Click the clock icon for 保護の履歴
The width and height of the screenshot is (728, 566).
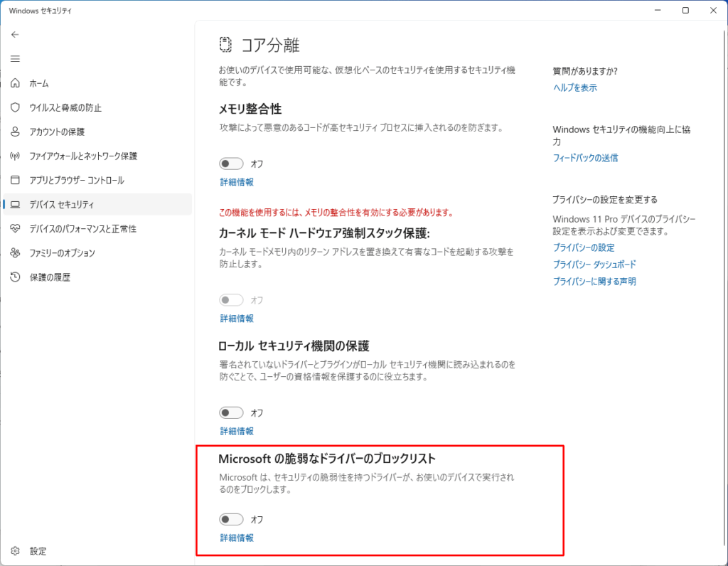click(15, 277)
